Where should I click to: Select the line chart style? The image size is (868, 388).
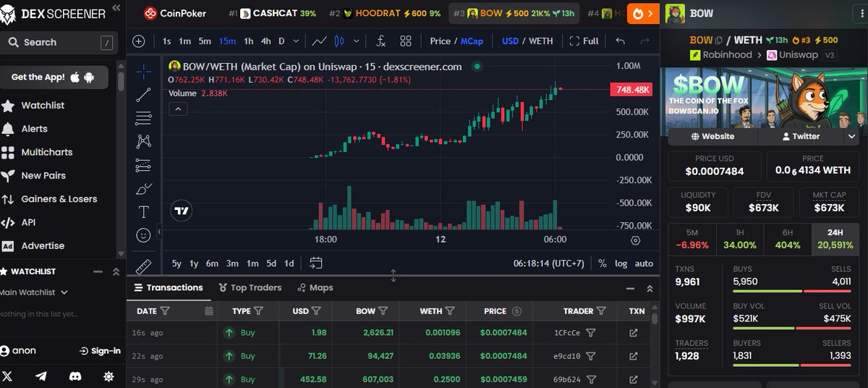(x=319, y=41)
